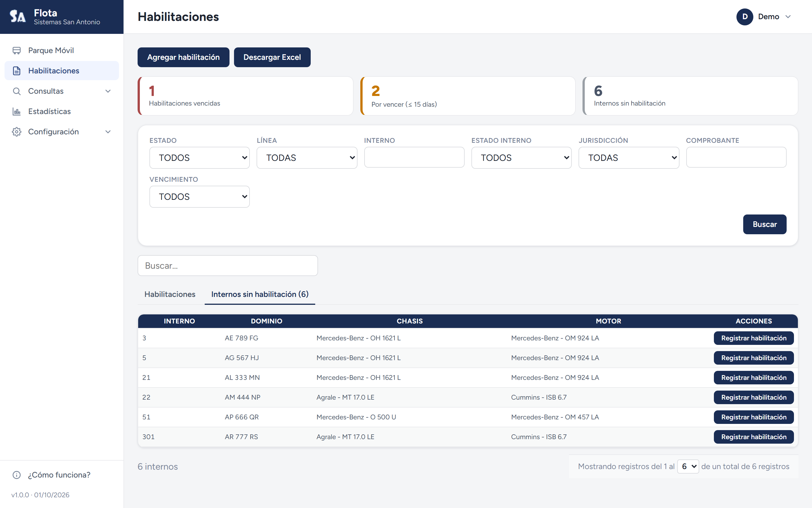
Task: Open the LÍNEA dropdown
Action: [x=307, y=157]
